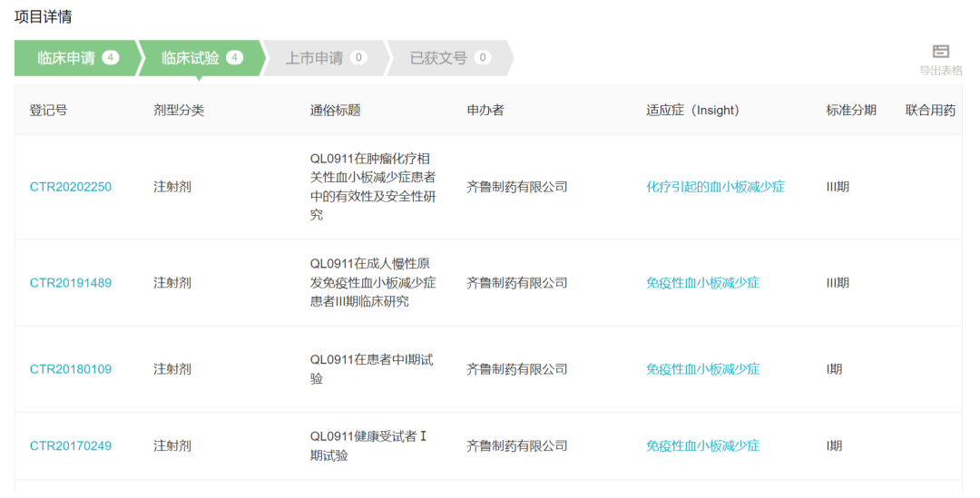Click the title of trial QL0911健康受试者Ⅰ期试验

point(368,445)
